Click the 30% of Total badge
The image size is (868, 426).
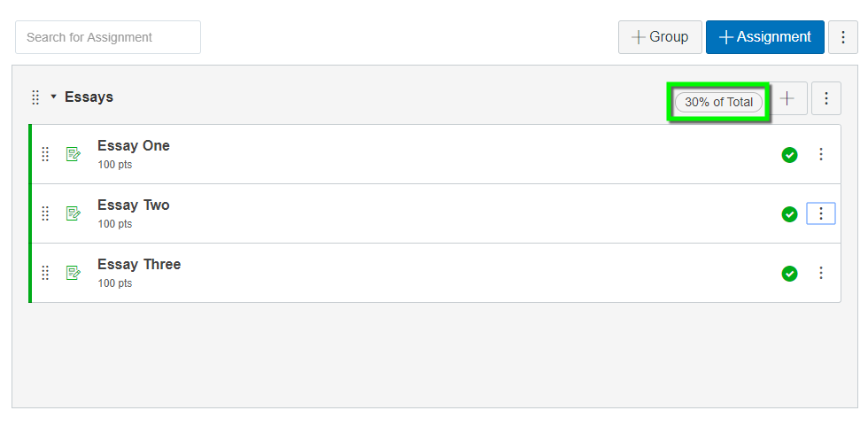coord(718,102)
